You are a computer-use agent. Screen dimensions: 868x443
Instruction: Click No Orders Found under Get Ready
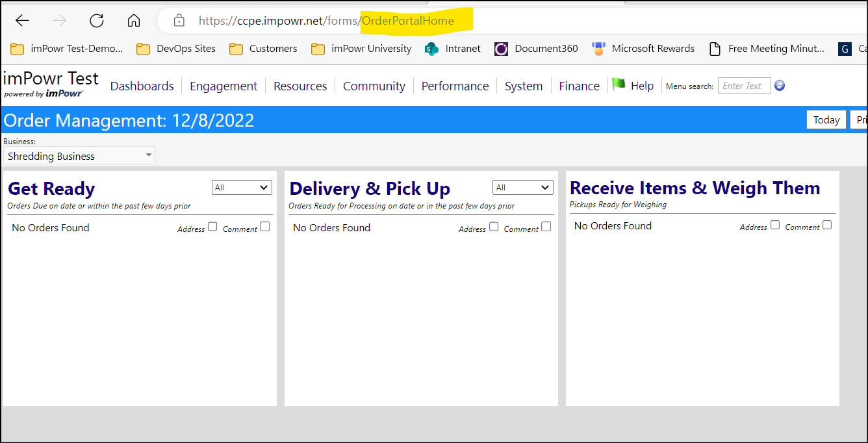pyautogui.click(x=51, y=227)
